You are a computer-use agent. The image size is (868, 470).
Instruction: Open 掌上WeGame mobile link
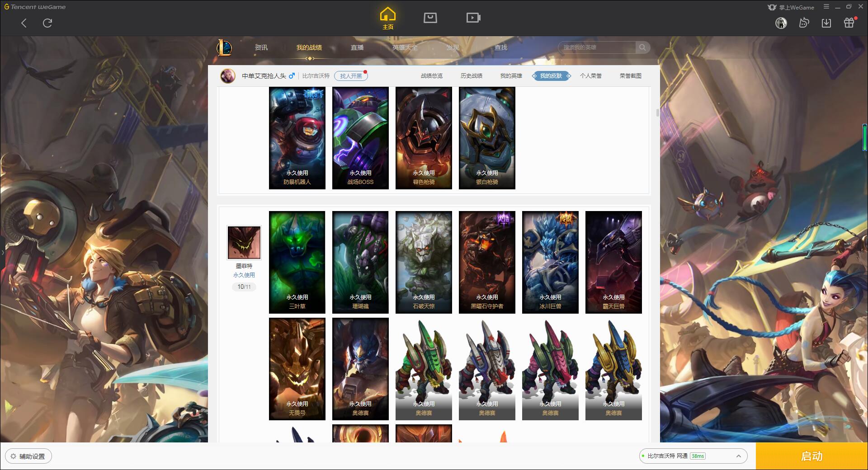point(791,7)
